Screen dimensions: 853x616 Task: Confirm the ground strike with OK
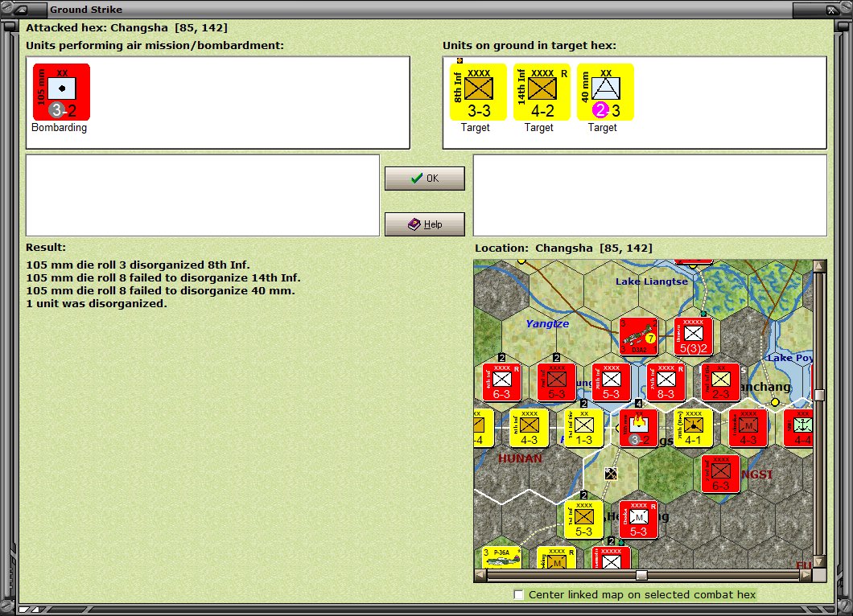point(425,179)
